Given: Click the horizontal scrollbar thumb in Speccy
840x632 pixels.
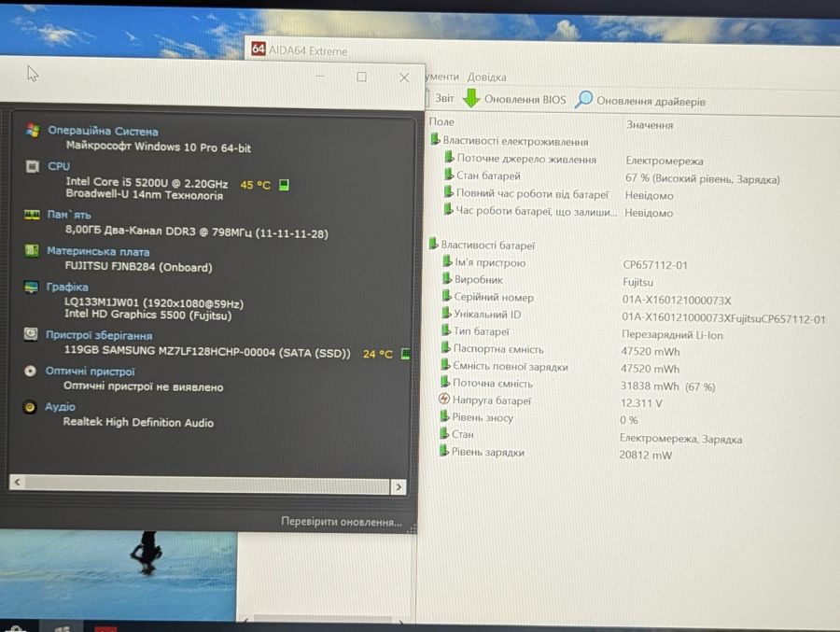Looking at the screenshot, I should (207, 485).
